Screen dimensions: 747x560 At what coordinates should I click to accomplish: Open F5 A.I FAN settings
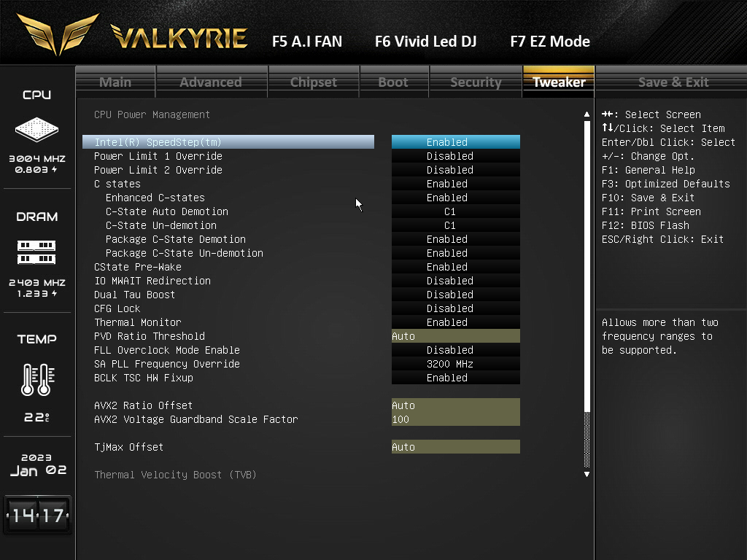pyautogui.click(x=307, y=42)
